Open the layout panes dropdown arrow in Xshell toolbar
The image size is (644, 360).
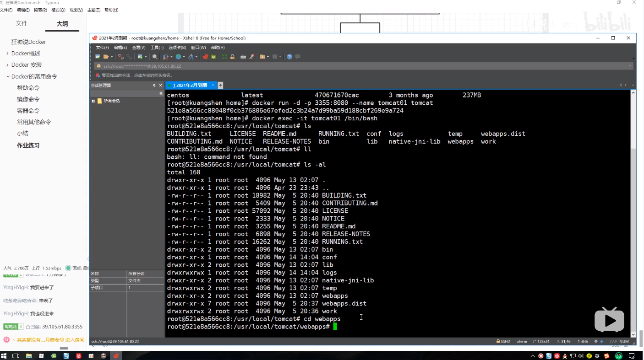tap(280, 57)
